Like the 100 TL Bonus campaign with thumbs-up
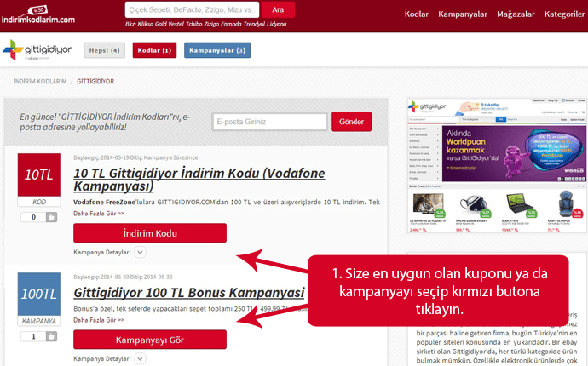The image size is (588, 366). (x=50, y=336)
